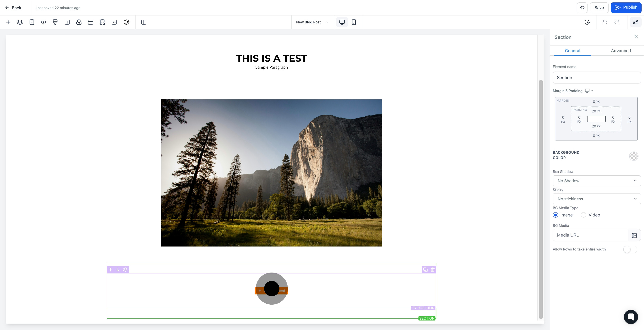Viewport: 644px width, 330px height.
Task: Expand the Sticky stickiness dropdown
Action: [x=597, y=199]
